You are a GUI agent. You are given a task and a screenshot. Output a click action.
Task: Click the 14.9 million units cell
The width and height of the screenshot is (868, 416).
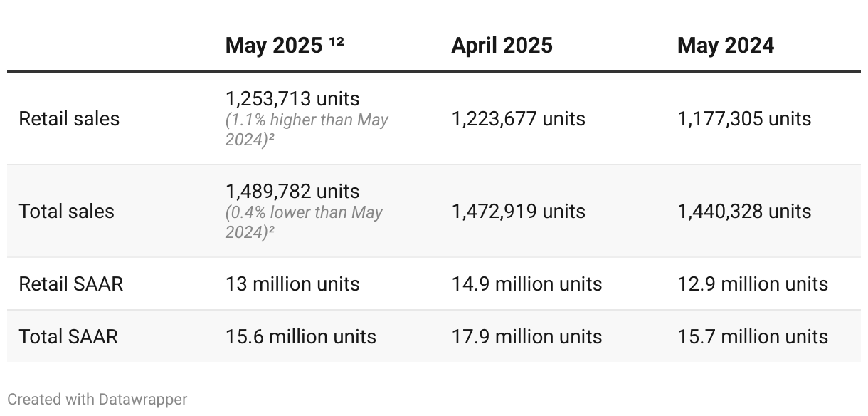click(x=527, y=284)
